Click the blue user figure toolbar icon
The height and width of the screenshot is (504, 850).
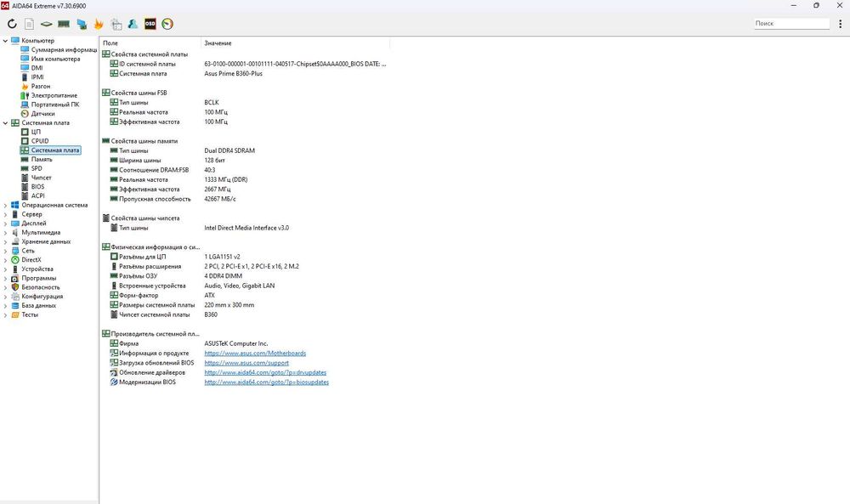[x=133, y=24]
